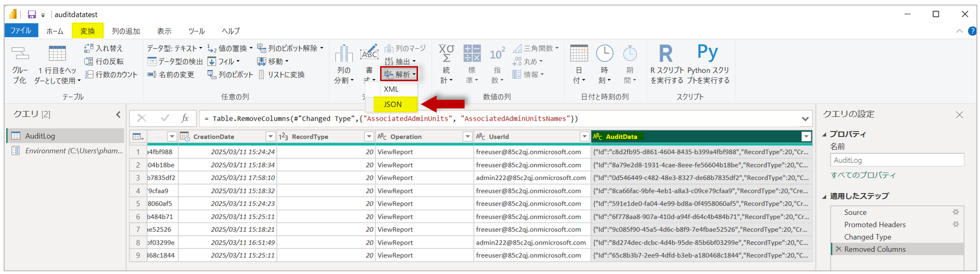Open the AuditData column filter dropdown
This screenshot has width=980, height=274.
[x=806, y=137]
